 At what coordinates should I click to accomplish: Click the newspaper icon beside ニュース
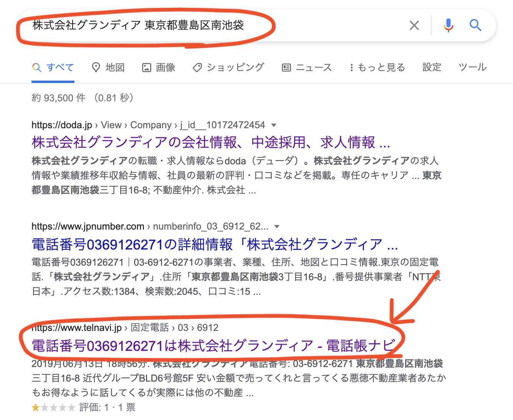[x=286, y=68]
